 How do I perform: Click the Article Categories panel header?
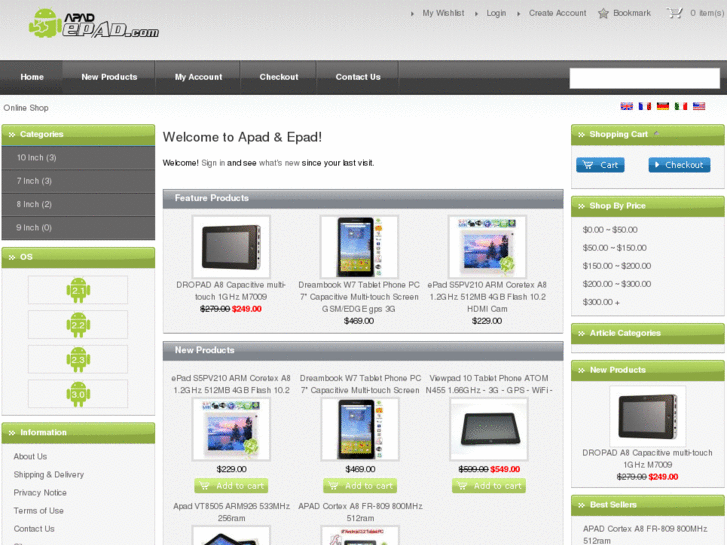point(648,333)
